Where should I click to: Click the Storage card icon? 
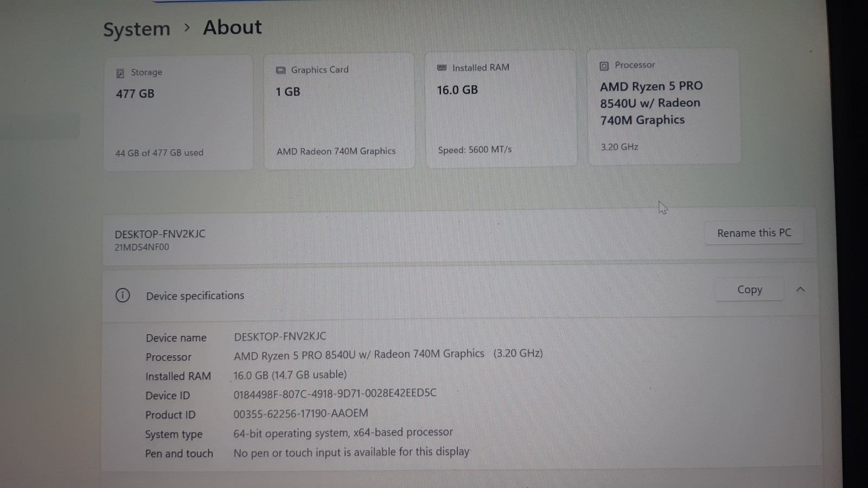[120, 73]
